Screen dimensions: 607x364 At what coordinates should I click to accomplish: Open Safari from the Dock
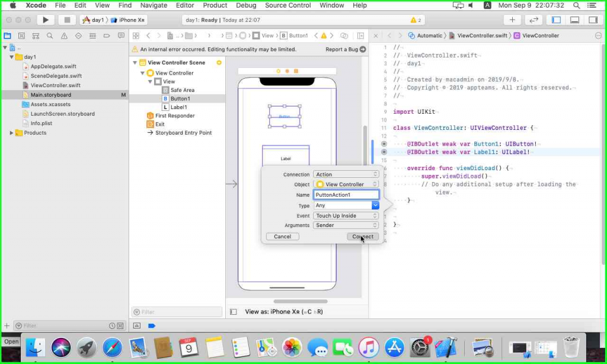(x=112, y=347)
